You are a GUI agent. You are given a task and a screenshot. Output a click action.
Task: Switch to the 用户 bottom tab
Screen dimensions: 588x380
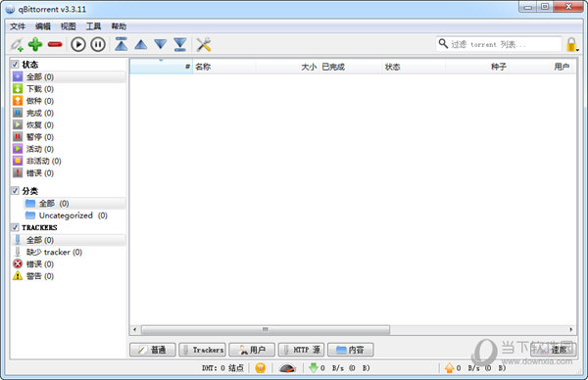252,350
